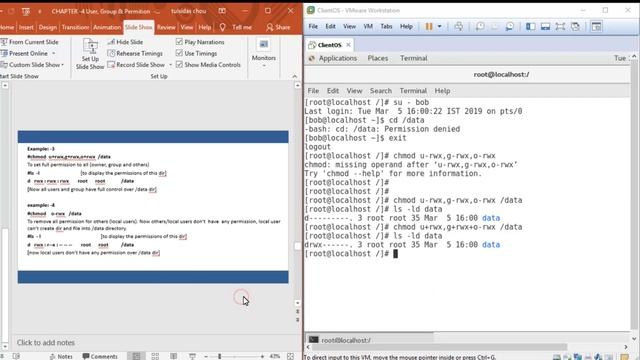Adjust PowerPoint zoom slider handle

coord(220,356)
